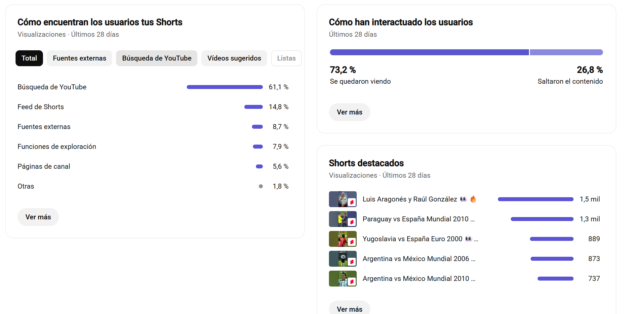The image size is (644, 314).
Task: Select Búsqueda de YouTube chip
Action: click(157, 58)
